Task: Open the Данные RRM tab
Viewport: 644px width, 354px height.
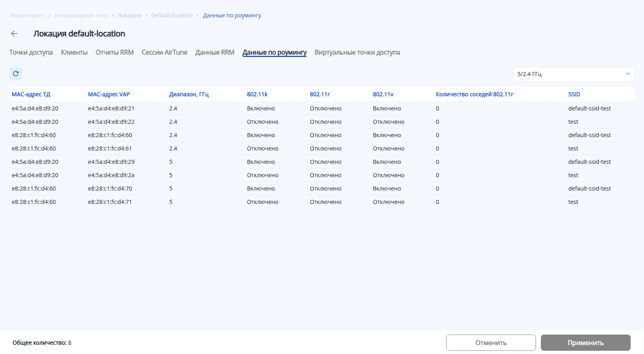Action: click(215, 53)
